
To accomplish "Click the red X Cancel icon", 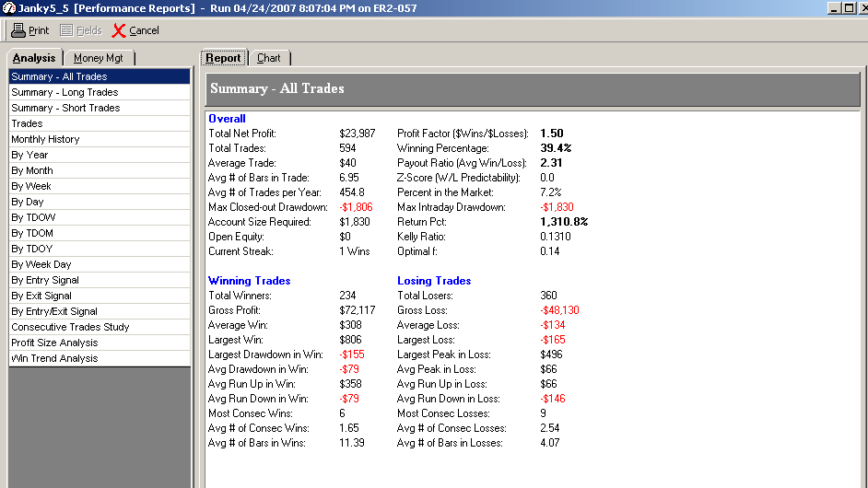I will 119,30.
